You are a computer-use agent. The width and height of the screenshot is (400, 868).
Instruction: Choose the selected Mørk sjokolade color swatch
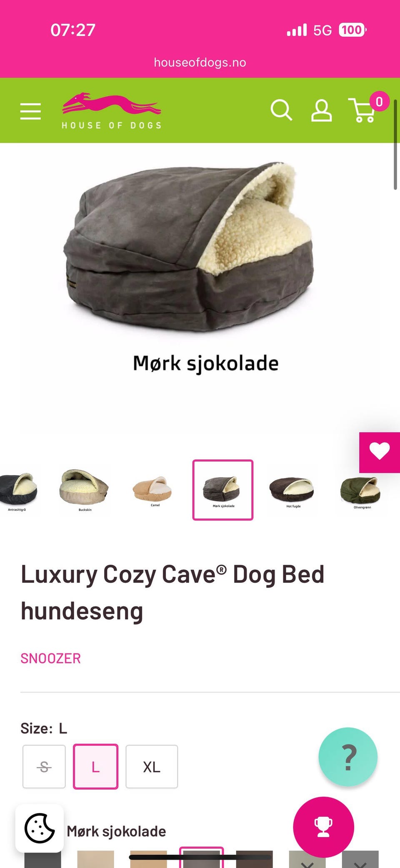tap(202, 857)
